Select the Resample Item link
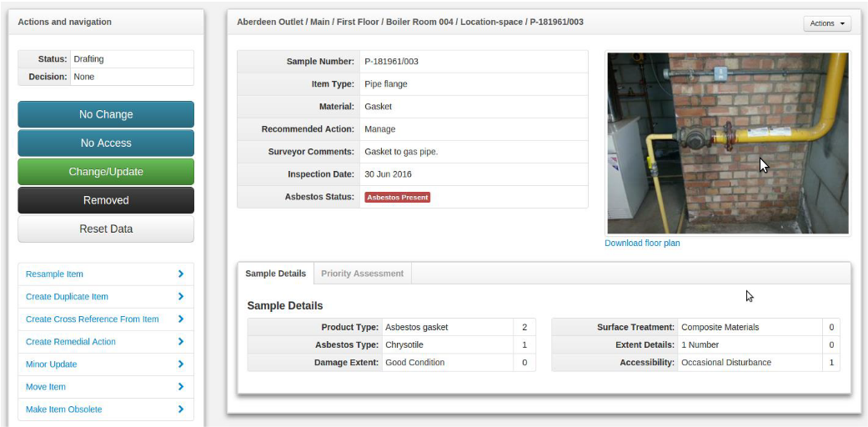The width and height of the screenshot is (868, 427). point(54,274)
